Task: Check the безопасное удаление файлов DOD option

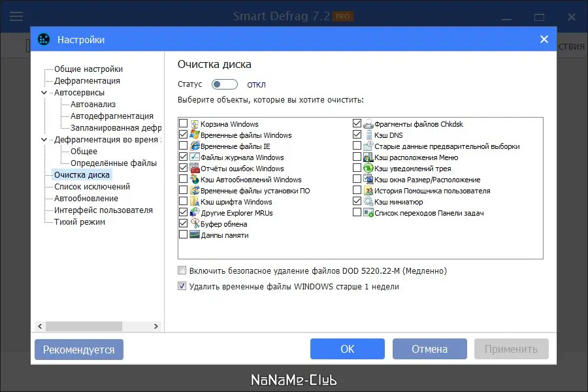Action: (x=181, y=270)
